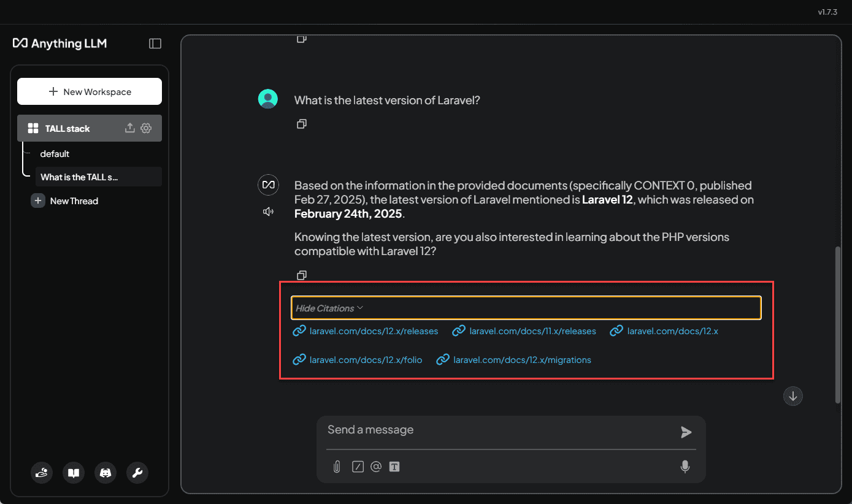Start a New Thread
The height and width of the screenshot is (504, 852).
74,200
